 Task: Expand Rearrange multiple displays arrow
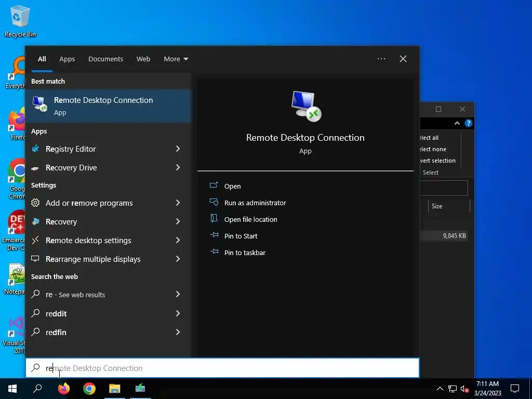click(178, 259)
